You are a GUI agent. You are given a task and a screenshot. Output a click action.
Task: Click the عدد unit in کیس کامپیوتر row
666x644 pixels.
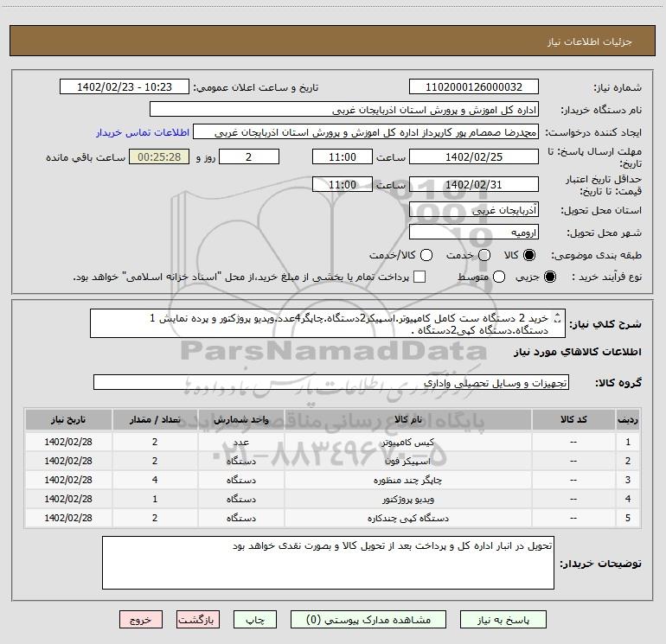pyautogui.click(x=240, y=443)
